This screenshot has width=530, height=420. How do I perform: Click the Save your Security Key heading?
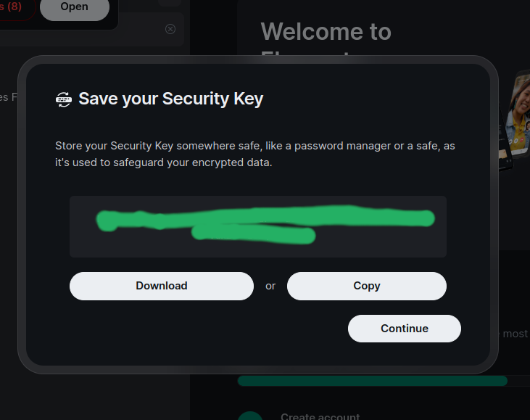tap(170, 99)
